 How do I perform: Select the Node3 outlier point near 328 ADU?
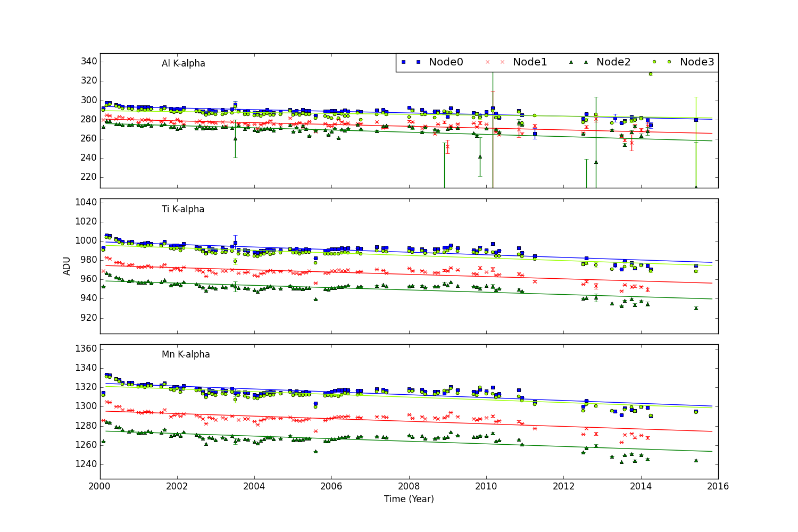(650, 73)
